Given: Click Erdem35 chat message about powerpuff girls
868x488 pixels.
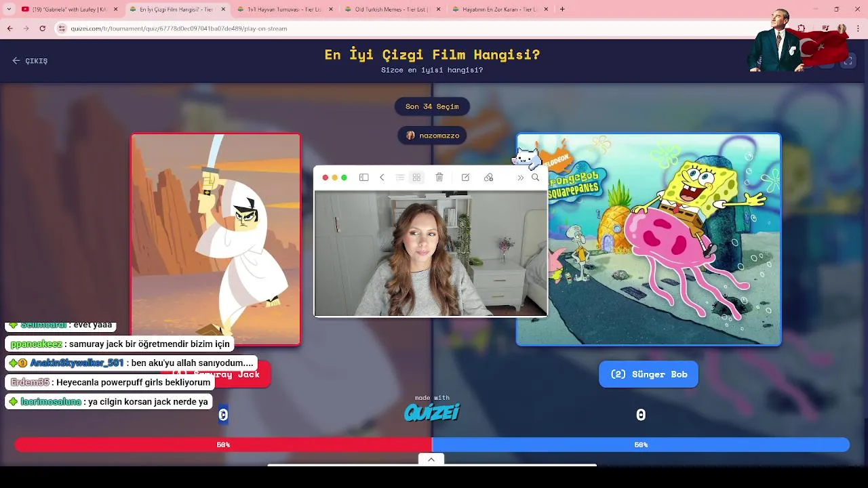Looking at the screenshot, I should pos(110,382).
